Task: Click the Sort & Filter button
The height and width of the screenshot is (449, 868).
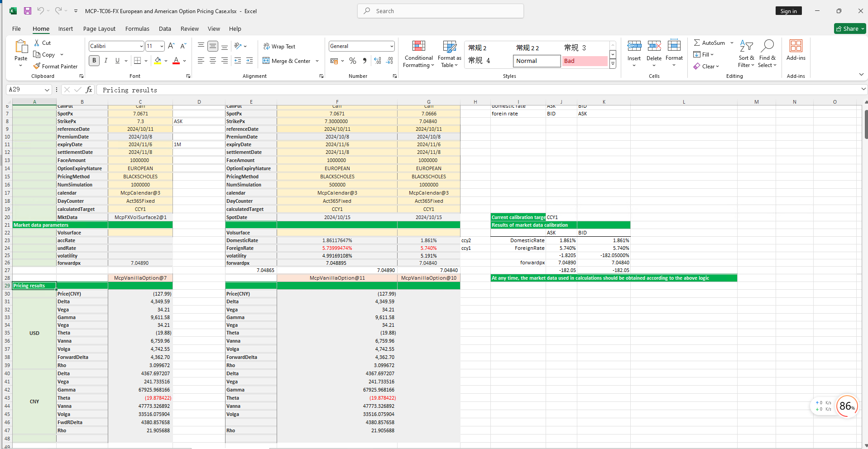Action: pyautogui.click(x=746, y=54)
